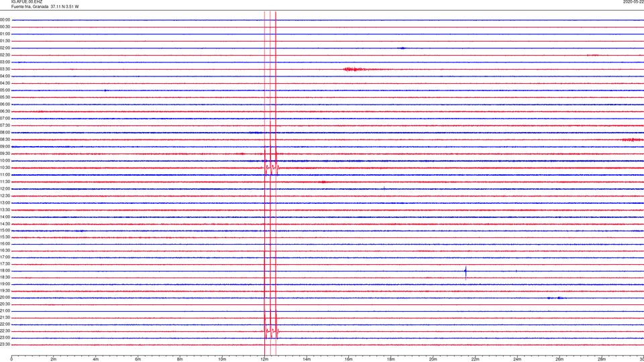This screenshot has height=362, width=644.
Task: Click the 4m tick label on time axis
Action: coord(96,359)
